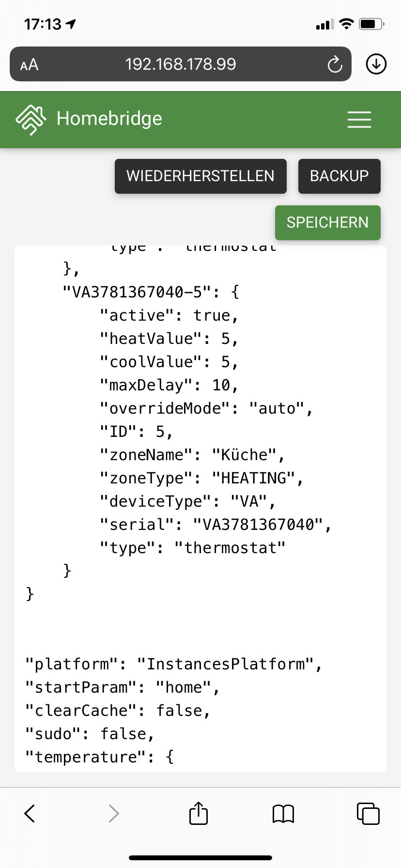The height and width of the screenshot is (868, 401).
Task: Open Safari bookmarks book icon
Action: click(283, 813)
